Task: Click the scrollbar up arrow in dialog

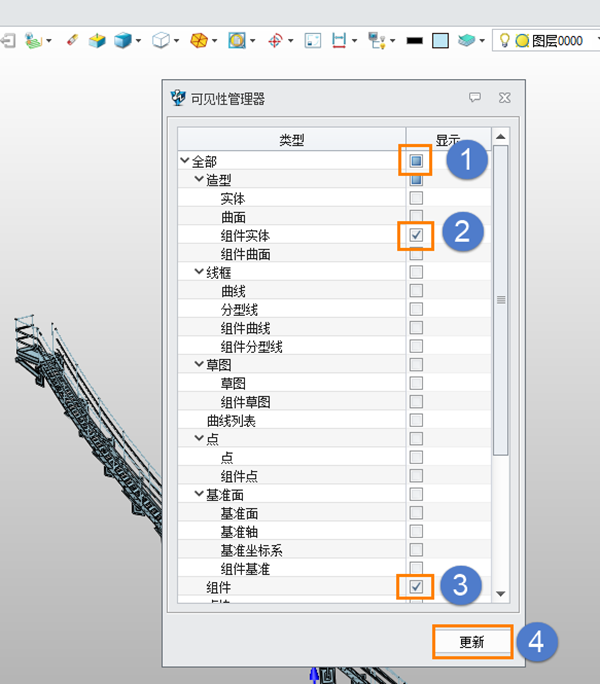Action: (501, 137)
